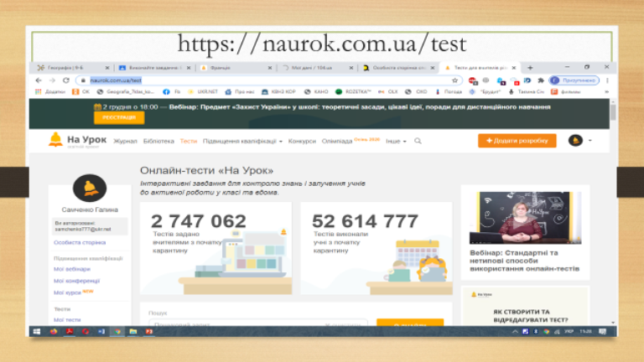Open a new tab with plus button
This screenshot has height=362, width=644.
tap(530, 68)
